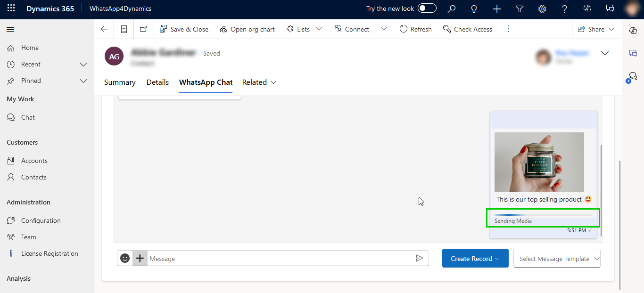Screen dimensions: 644x293
Task: Open the Related tab dropdown
Action: click(259, 82)
